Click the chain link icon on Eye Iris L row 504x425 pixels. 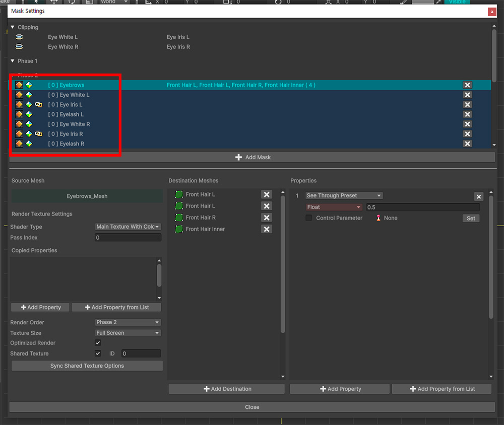pos(39,104)
